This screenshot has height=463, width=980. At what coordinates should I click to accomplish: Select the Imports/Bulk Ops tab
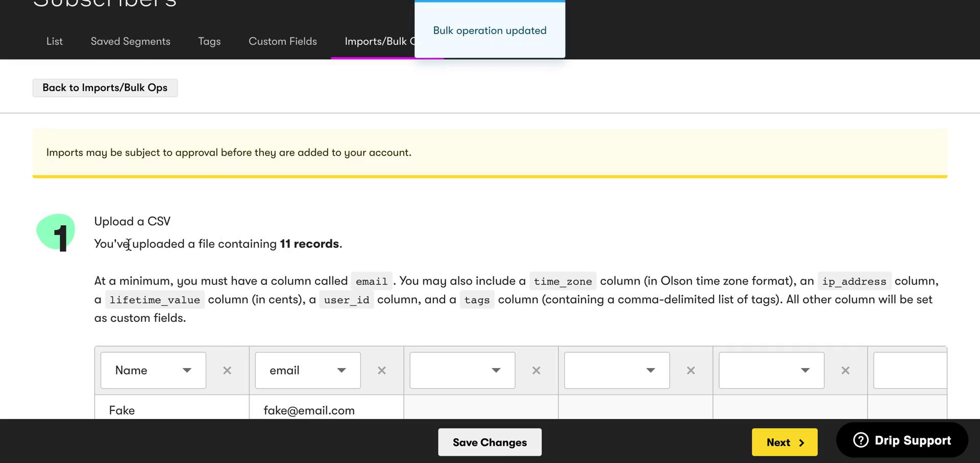pos(379,41)
